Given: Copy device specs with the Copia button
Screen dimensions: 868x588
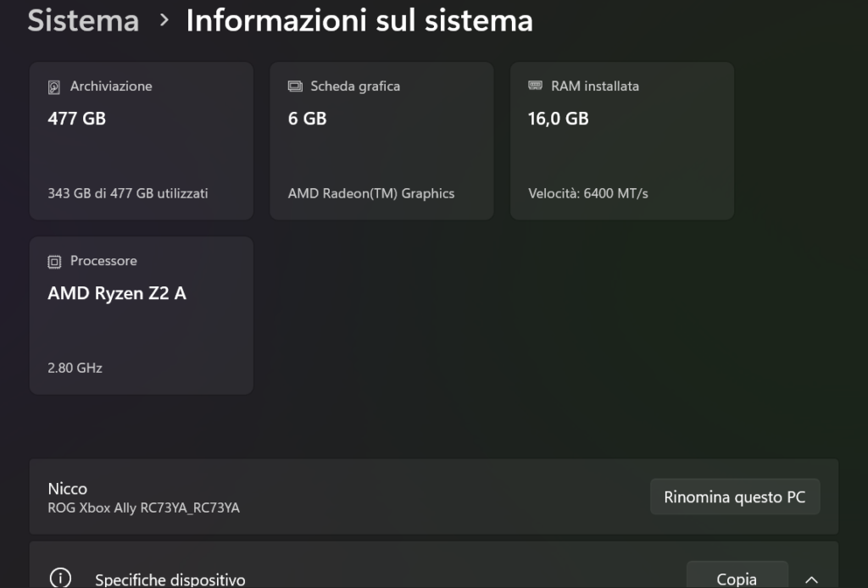Looking at the screenshot, I should coord(737,579).
